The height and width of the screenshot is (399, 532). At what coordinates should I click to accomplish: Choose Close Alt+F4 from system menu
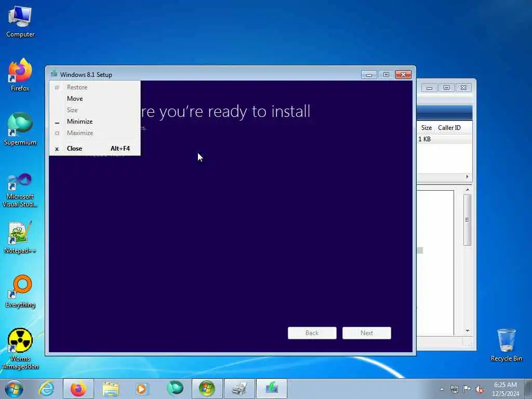click(95, 149)
